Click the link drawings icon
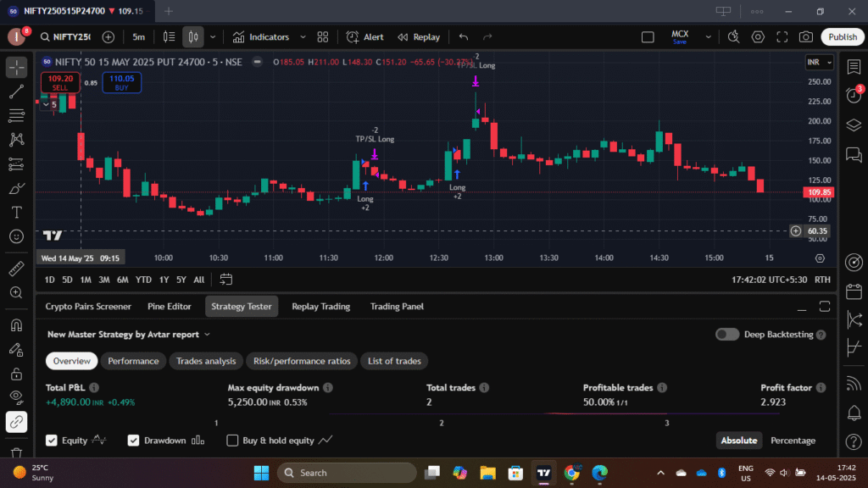The width and height of the screenshot is (868, 488). click(17, 422)
